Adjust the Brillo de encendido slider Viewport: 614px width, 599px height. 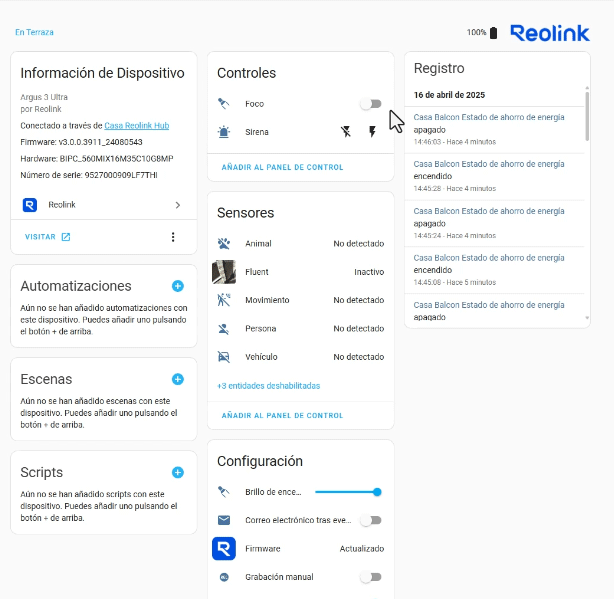tap(348, 492)
